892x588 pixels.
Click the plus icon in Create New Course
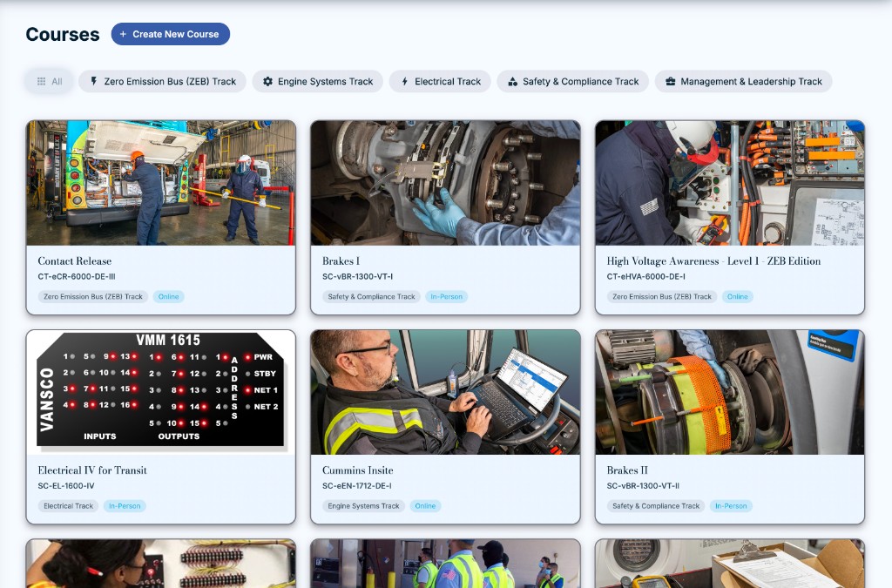coord(123,34)
